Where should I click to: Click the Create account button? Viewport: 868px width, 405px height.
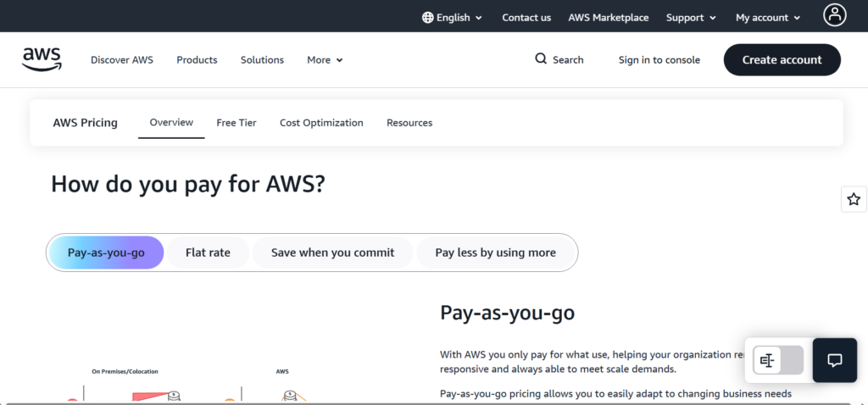[782, 60]
